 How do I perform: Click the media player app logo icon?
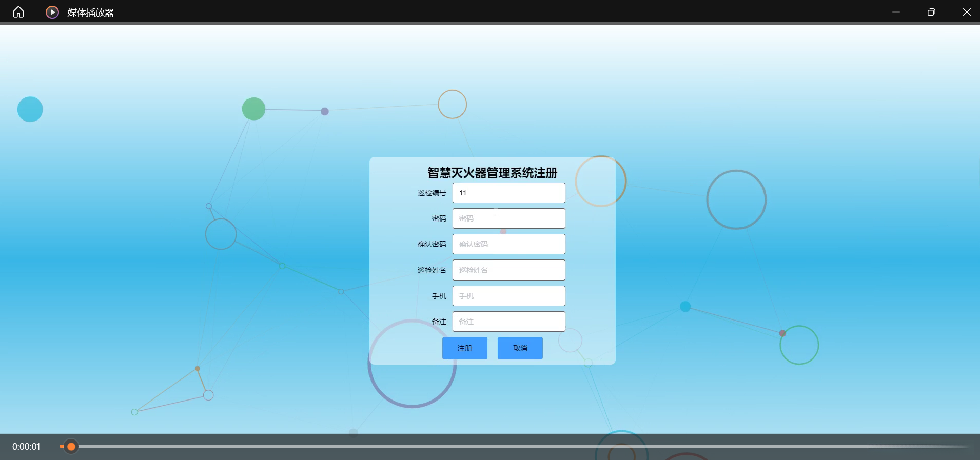[x=52, y=12]
